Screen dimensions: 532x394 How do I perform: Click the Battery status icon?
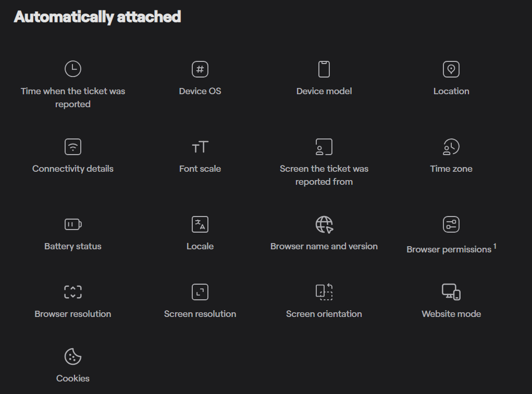[x=72, y=224]
